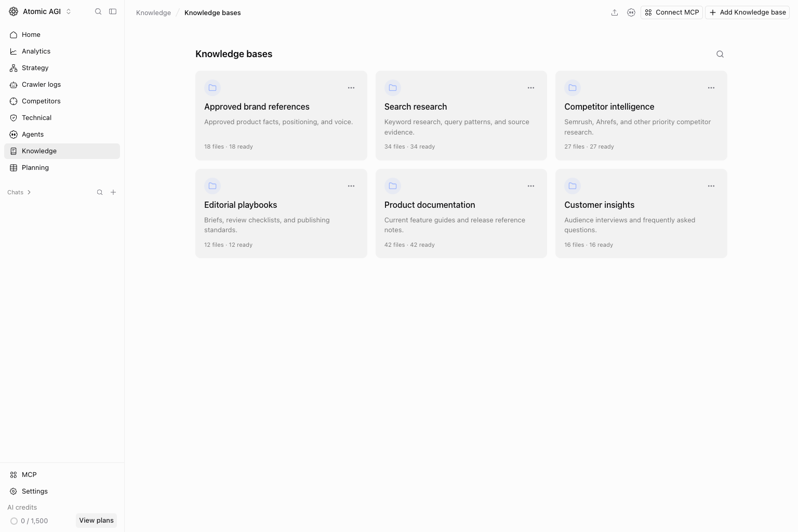
Task: Start a new chat with plus icon
Action: (113, 192)
